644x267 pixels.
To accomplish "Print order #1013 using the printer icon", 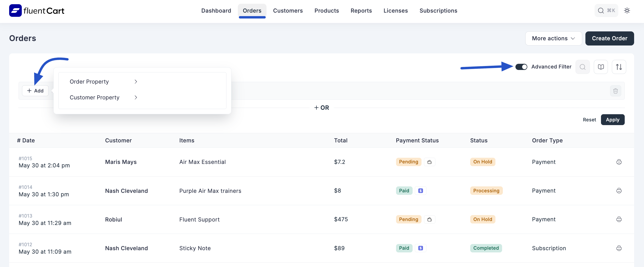I will coord(619,219).
